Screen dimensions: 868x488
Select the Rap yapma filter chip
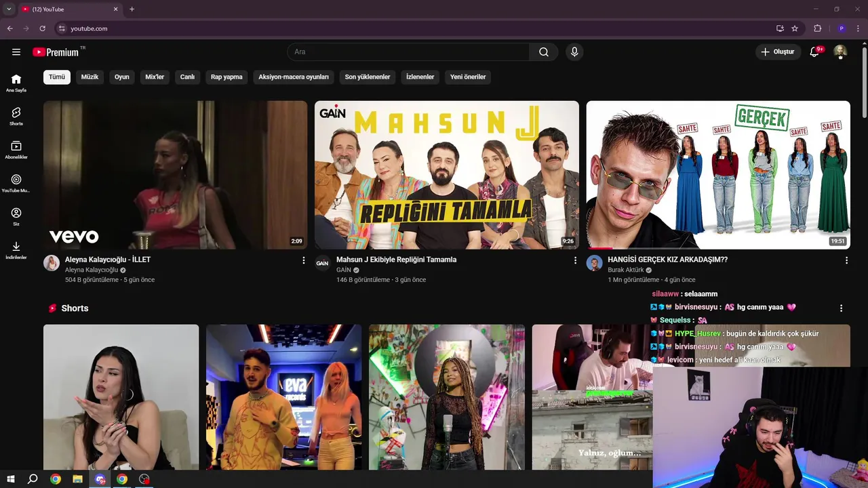226,77
